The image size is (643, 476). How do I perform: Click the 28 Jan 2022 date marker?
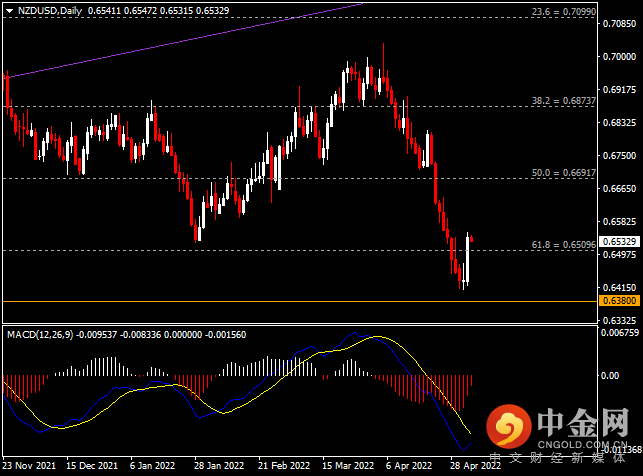tap(219, 466)
